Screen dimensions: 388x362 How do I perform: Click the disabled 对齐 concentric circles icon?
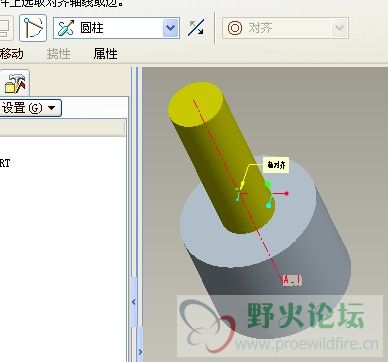[235, 28]
